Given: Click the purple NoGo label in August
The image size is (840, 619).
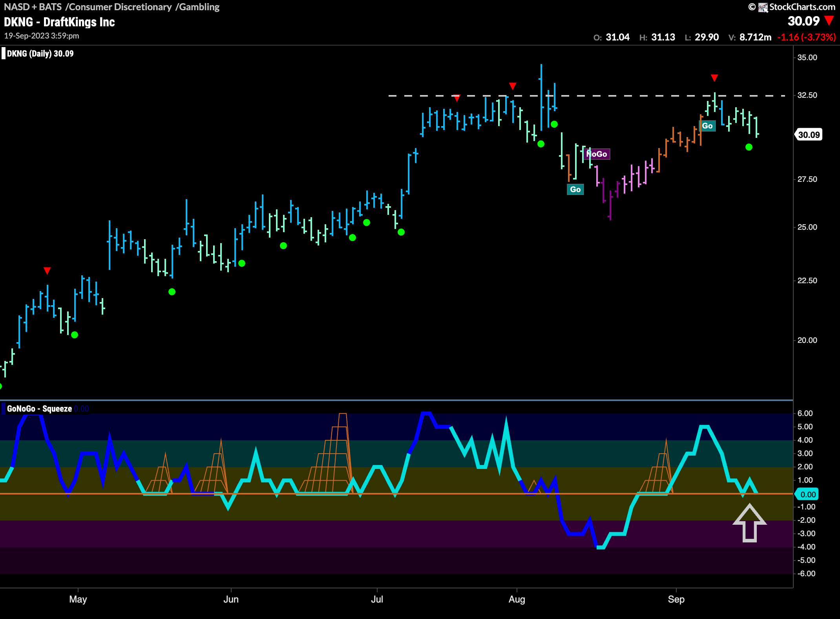Looking at the screenshot, I should pyautogui.click(x=597, y=154).
